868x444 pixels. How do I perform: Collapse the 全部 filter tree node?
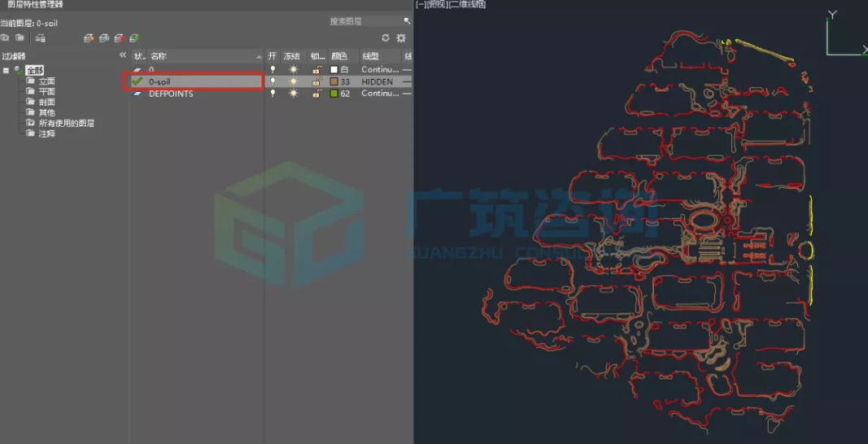(x=6, y=71)
